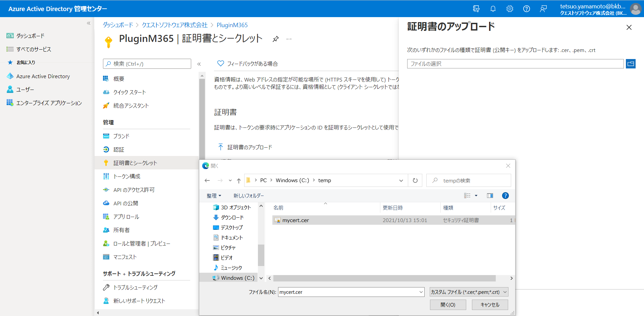Select クイック スタート menu item
The image size is (644, 316).
pos(129,92)
